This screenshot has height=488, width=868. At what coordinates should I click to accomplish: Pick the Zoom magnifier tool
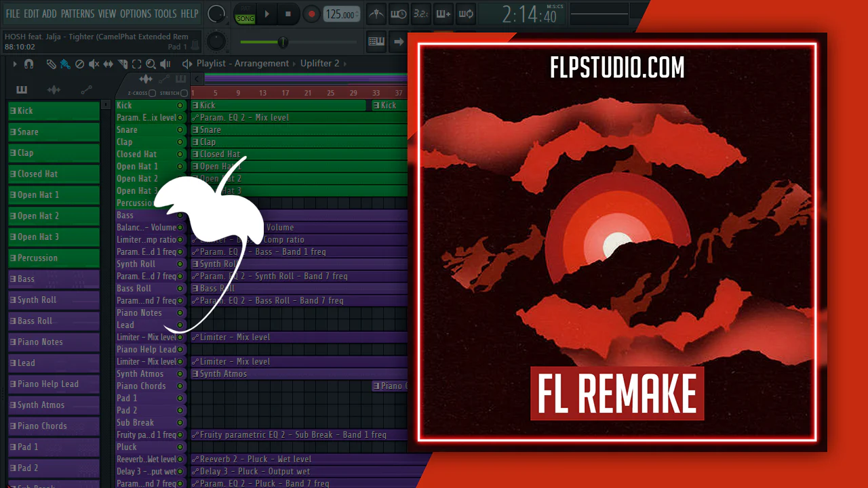151,64
